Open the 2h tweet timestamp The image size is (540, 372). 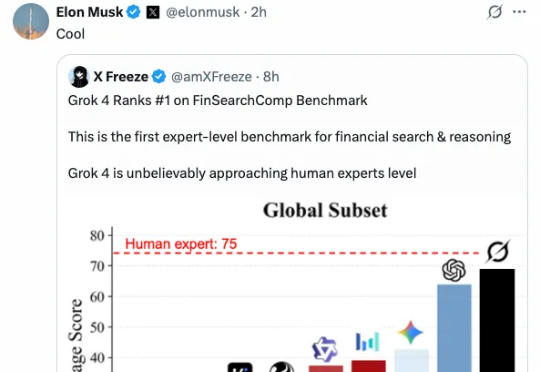click(x=259, y=12)
